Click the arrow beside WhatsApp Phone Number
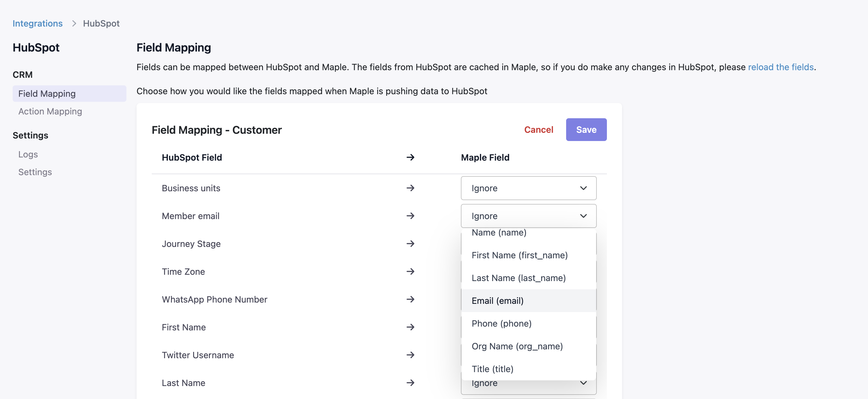 click(410, 299)
